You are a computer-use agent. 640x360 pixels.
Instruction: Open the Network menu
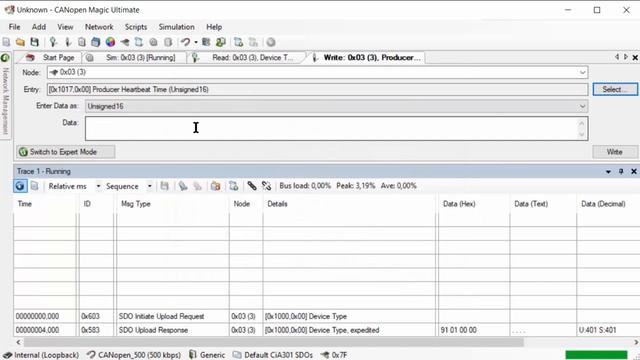99,27
